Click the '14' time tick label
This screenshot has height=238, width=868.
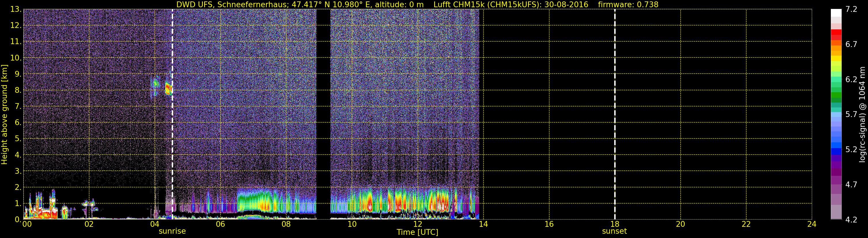pos(483,224)
